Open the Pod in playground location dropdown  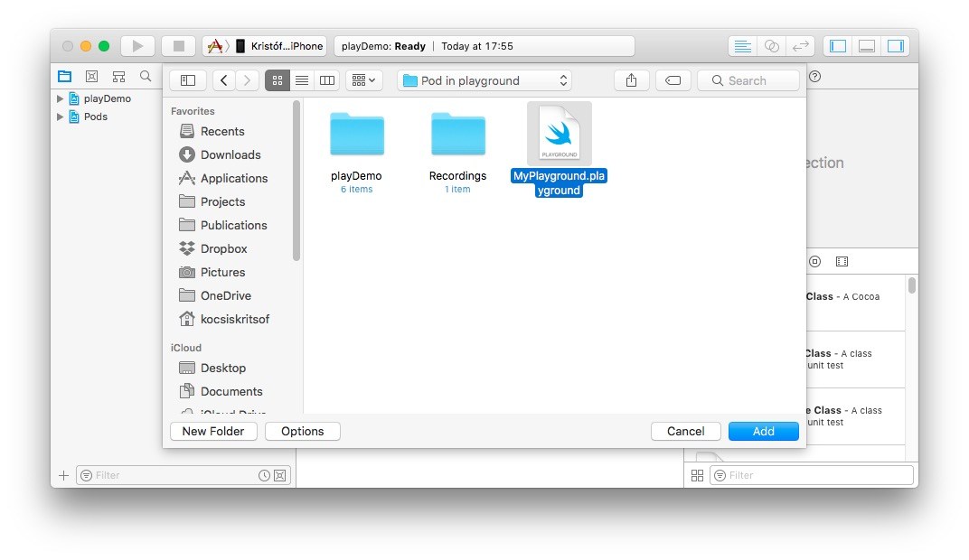click(x=484, y=80)
